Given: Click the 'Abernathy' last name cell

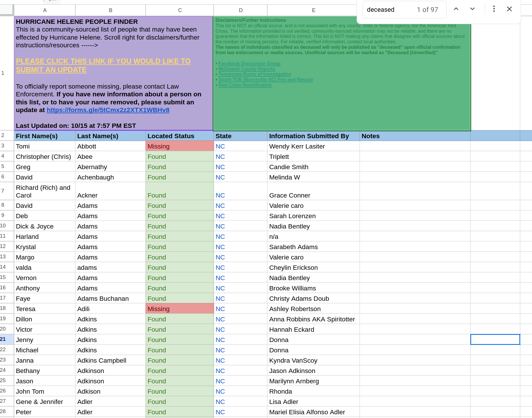Looking at the screenshot, I should tap(110, 167).
